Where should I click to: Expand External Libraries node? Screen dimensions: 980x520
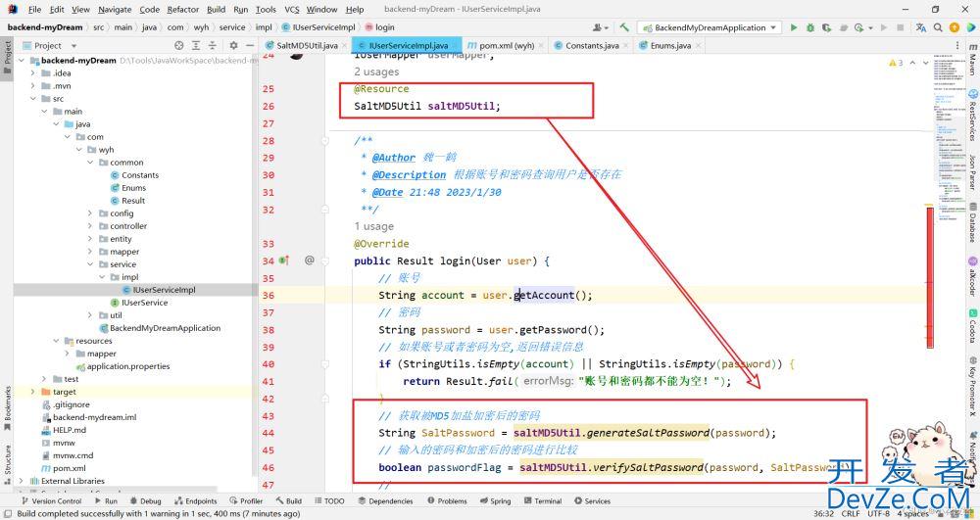[x=22, y=481]
